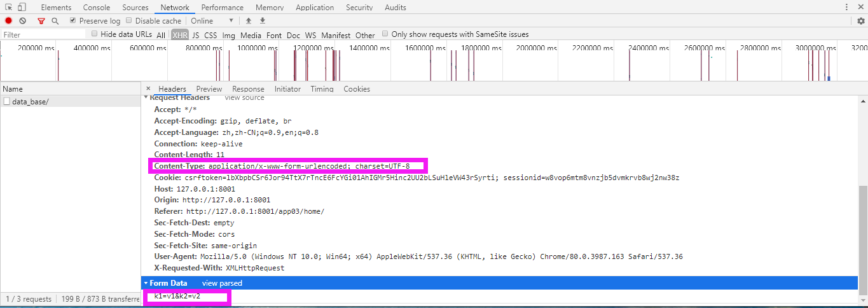Click the Content-Type header line

click(282, 166)
